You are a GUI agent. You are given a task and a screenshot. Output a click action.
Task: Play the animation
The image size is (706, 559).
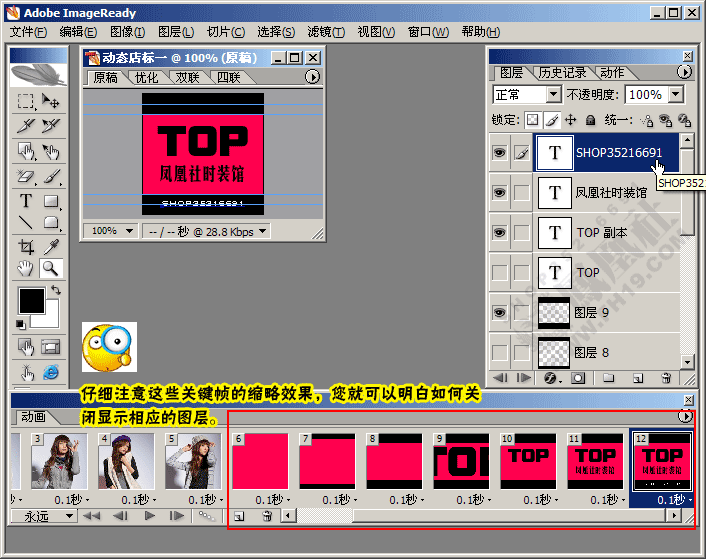pos(149,516)
